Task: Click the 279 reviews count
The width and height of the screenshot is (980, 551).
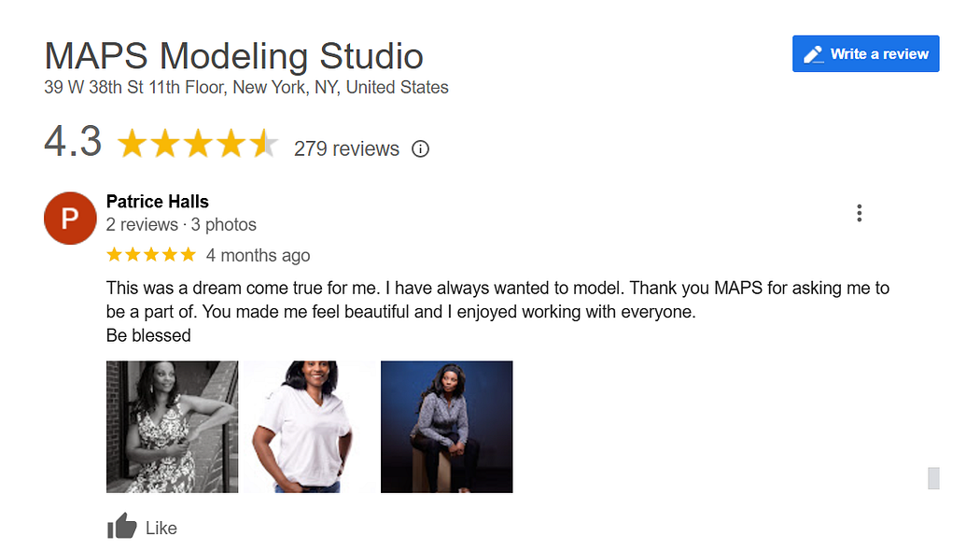Action: pyautogui.click(x=346, y=148)
